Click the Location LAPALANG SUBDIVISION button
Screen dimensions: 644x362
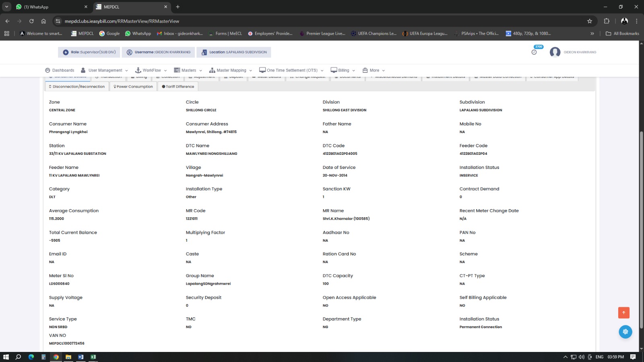[x=234, y=52]
